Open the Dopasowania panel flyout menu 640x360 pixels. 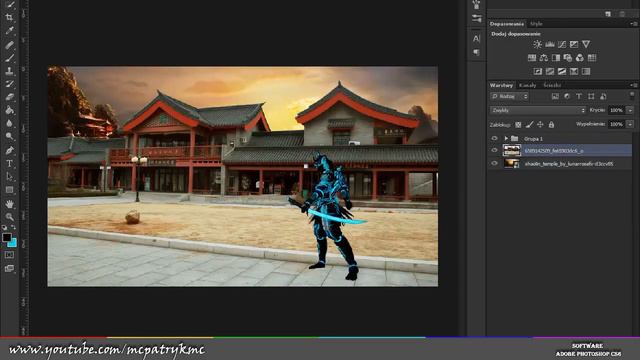[x=633, y=24]
